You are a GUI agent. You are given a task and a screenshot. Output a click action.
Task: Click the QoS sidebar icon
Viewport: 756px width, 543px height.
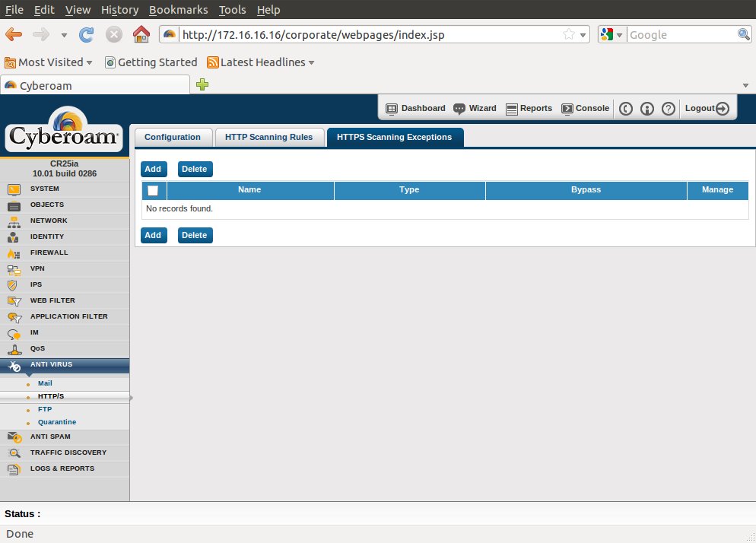(14, 349)
